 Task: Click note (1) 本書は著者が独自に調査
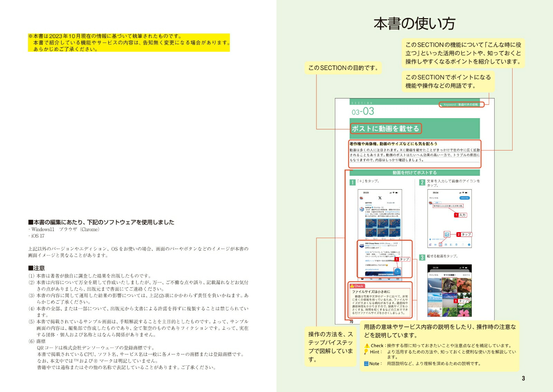click(x=90, y=276)
